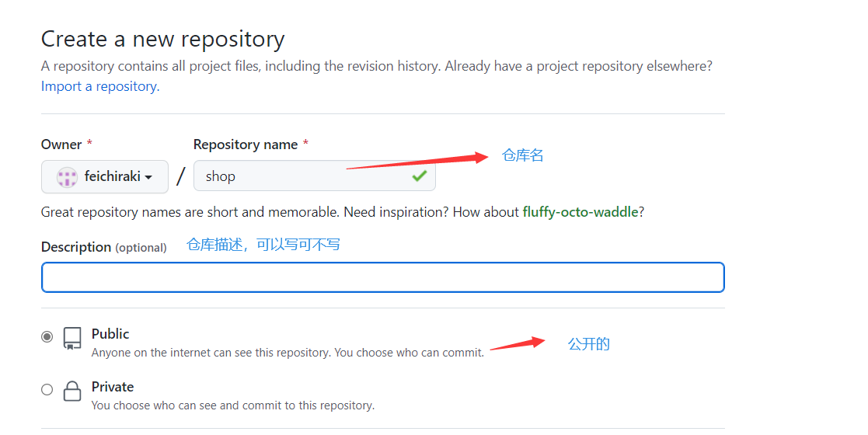868x435 pixels.
Task: Click into the empty Description text box
Action: 382,277
